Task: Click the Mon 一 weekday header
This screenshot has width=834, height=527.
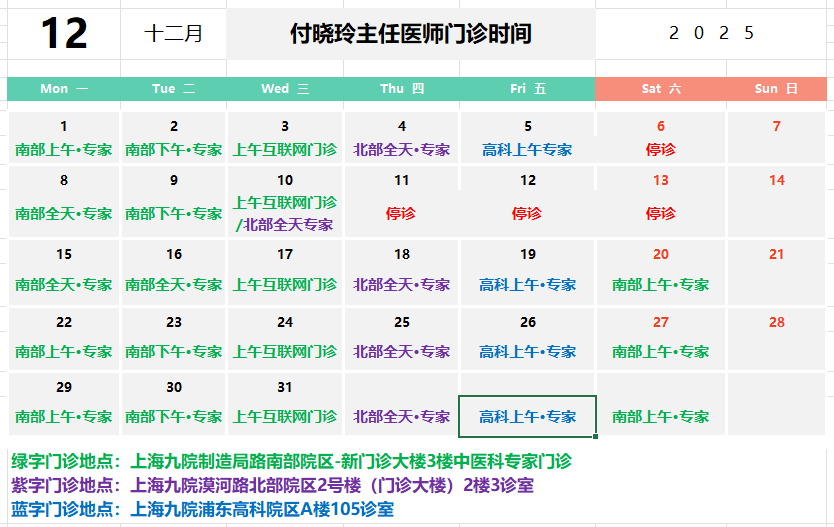Action: click(x=63, y=89)
